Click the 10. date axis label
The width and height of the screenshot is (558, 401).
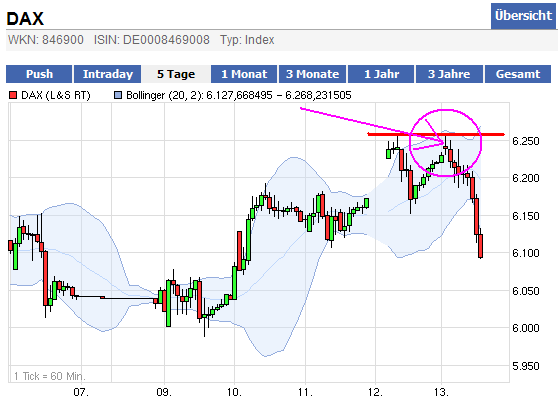tap(234, 392)
